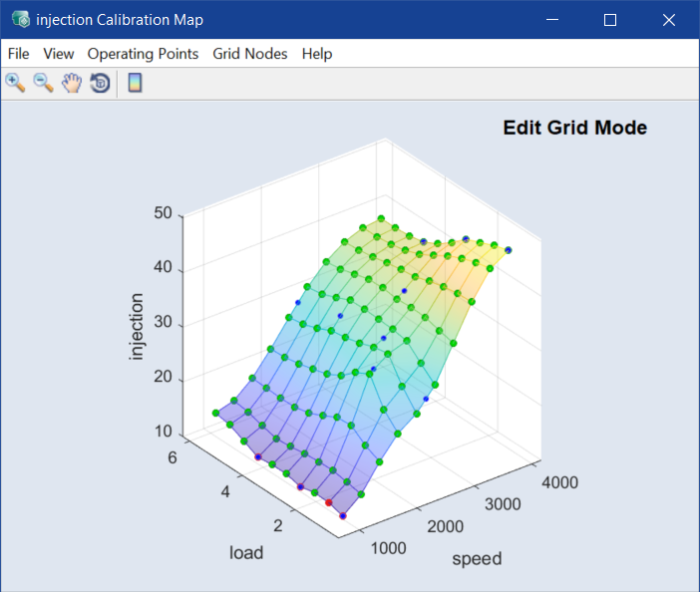Viewport: 700px width, 592px height.
Task: Maximize the injection Calibration Map window
Action: coord(610,20)
